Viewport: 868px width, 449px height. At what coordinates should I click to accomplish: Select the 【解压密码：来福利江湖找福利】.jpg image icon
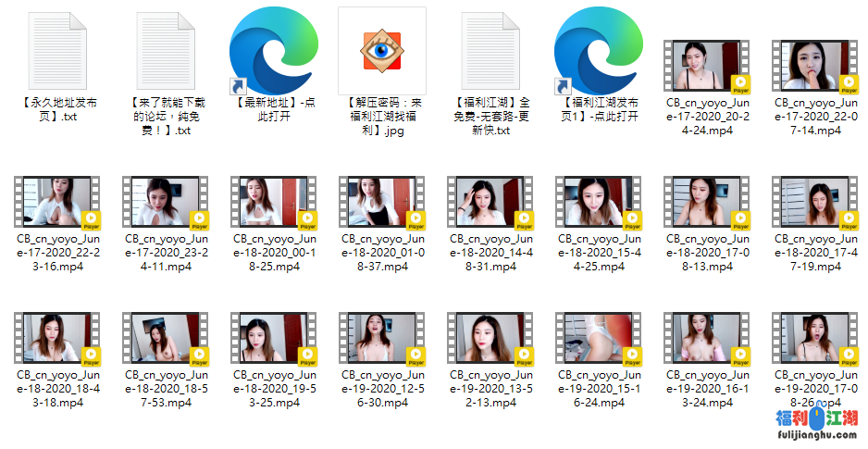click(382, 50)
